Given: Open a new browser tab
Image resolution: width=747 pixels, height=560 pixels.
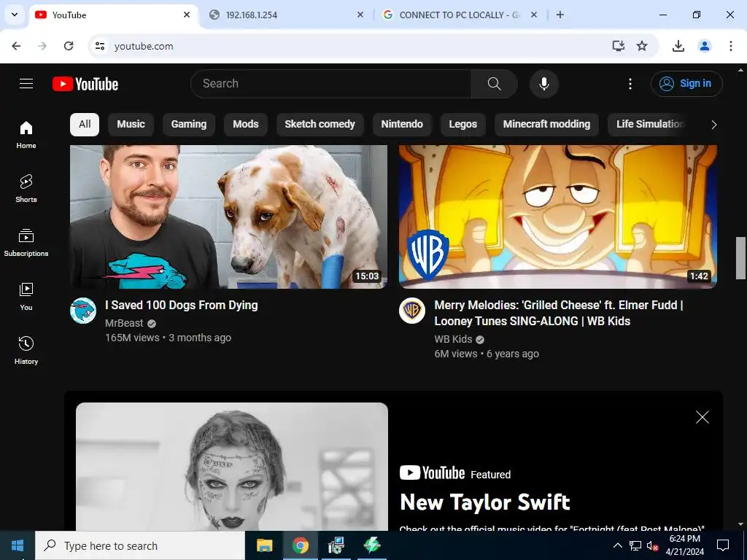Looking at the screenshot, I should [560, 15].
